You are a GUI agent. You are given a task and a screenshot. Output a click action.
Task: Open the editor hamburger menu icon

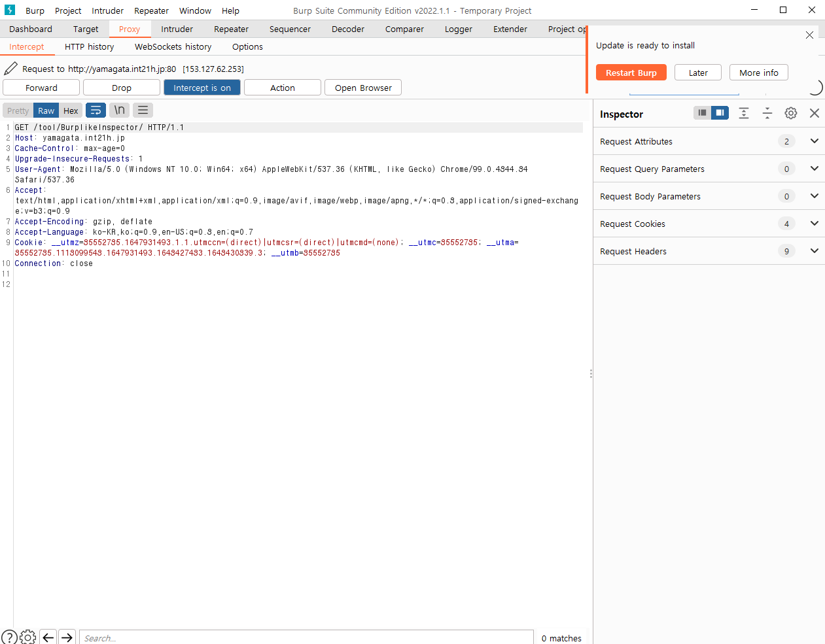[143, 110]
